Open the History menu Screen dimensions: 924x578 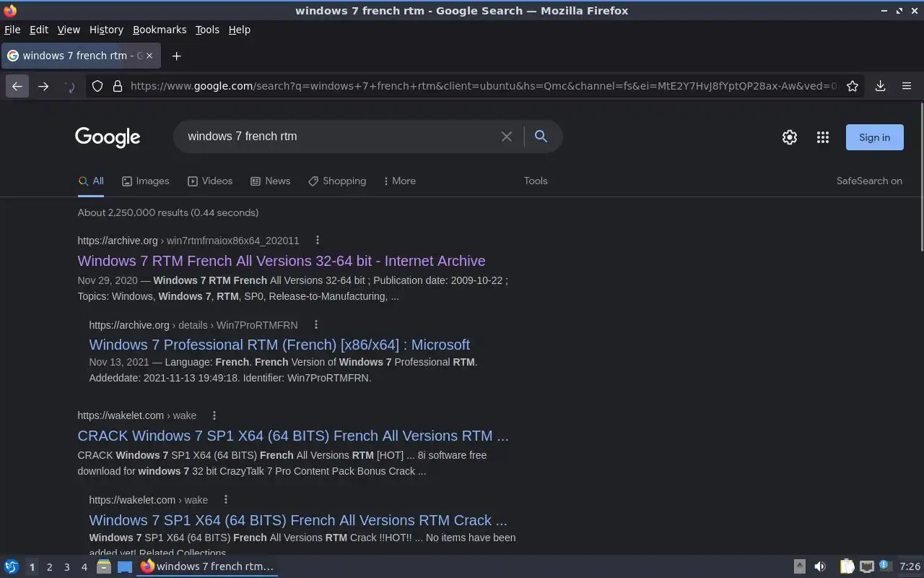106,30
